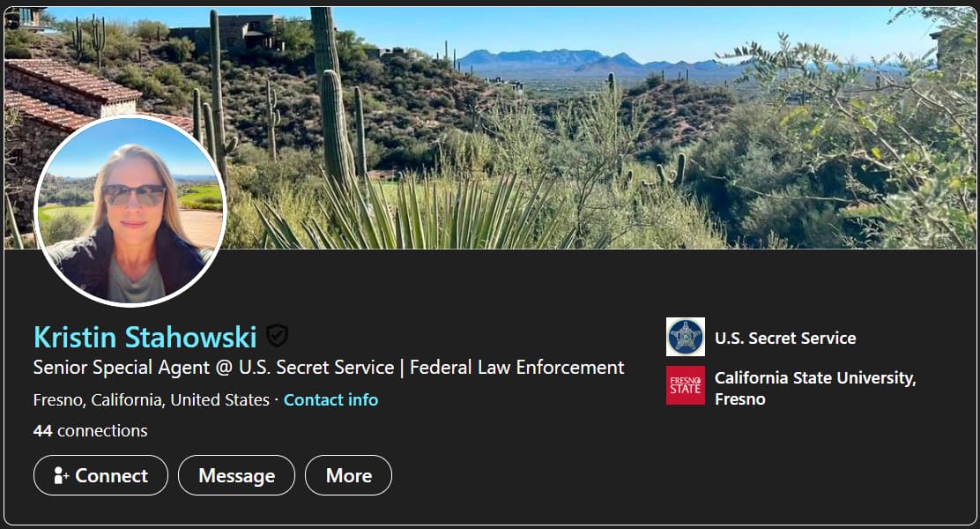
Task: View the 44 connections list
Action: [x=91, y=431]
